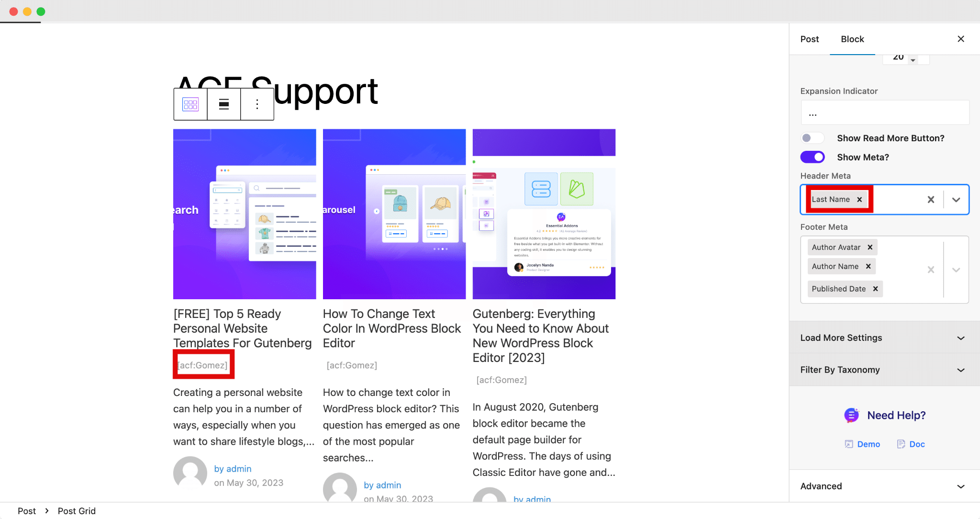Viewport: 980px width, 519px height.
Task: Remove Author Avatar from Footer Meta
Action: (x=870, y=247)
